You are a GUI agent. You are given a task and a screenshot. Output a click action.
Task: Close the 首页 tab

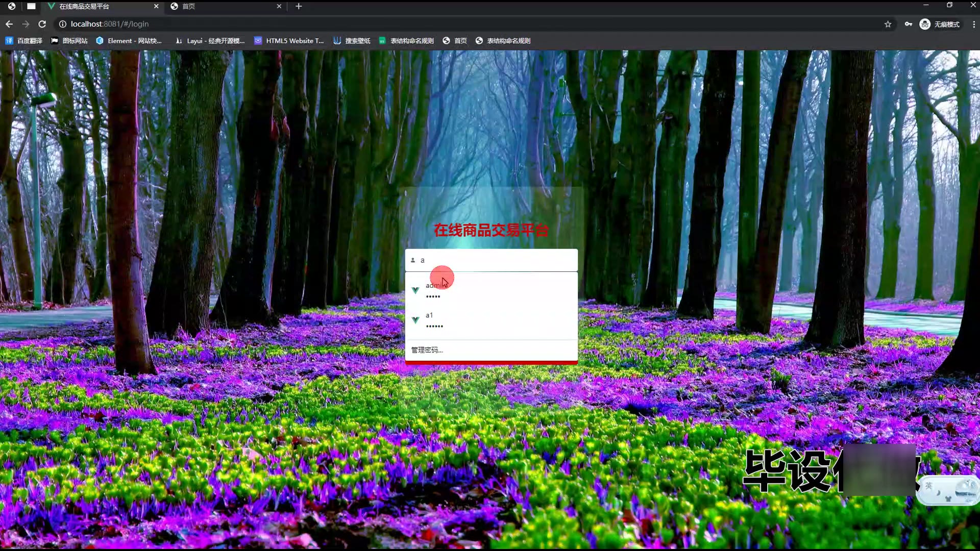point(279,6)
